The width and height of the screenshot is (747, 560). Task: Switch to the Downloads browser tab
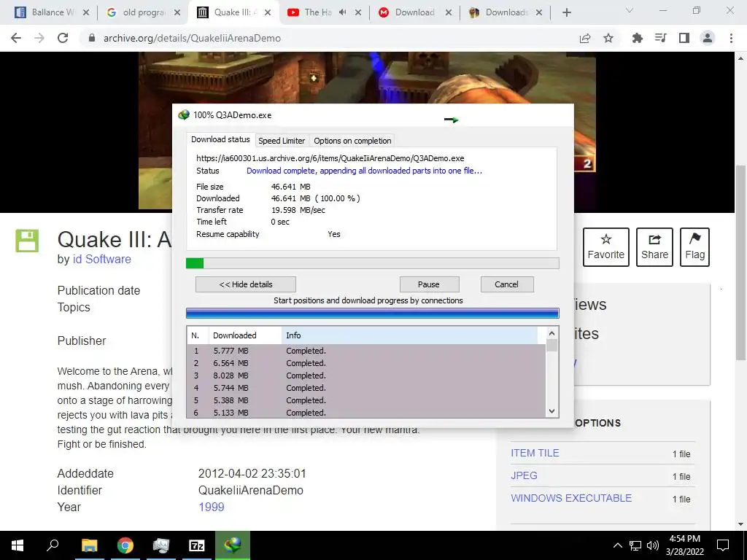[504, 12]
